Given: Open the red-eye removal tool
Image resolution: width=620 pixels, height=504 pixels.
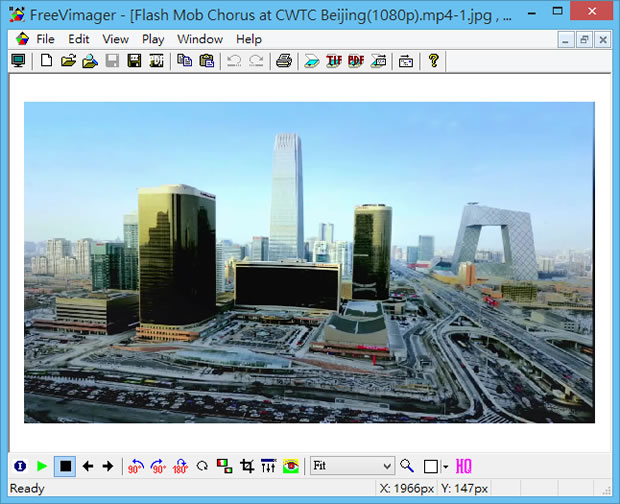Looking at the screenshot, I should [291, 466].
